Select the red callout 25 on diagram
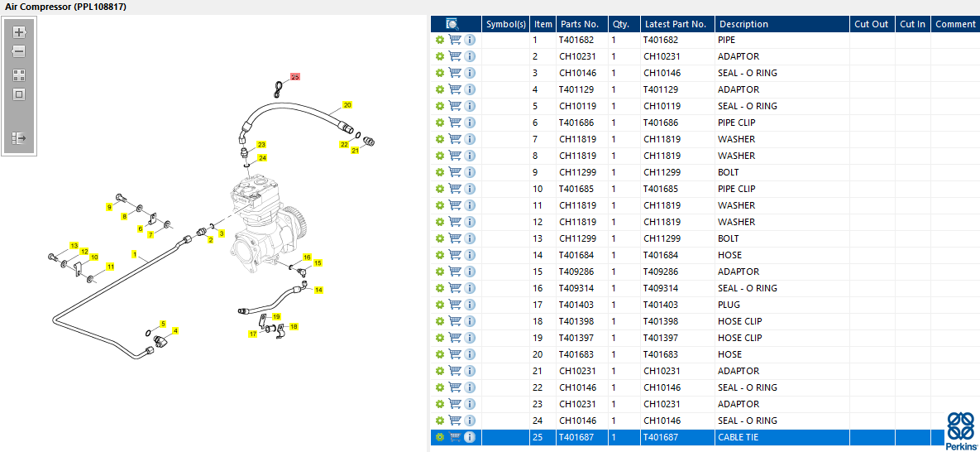 (x=295, y=76)
